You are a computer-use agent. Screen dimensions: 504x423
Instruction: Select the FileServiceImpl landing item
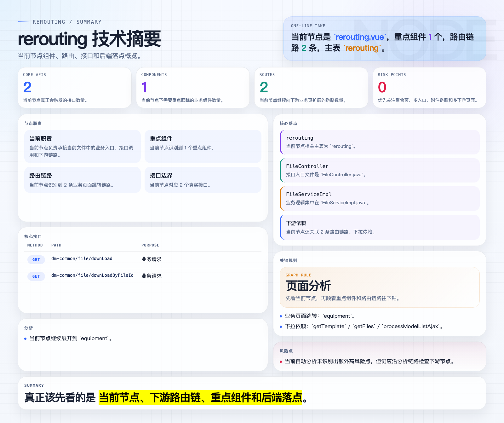point(380,198)
